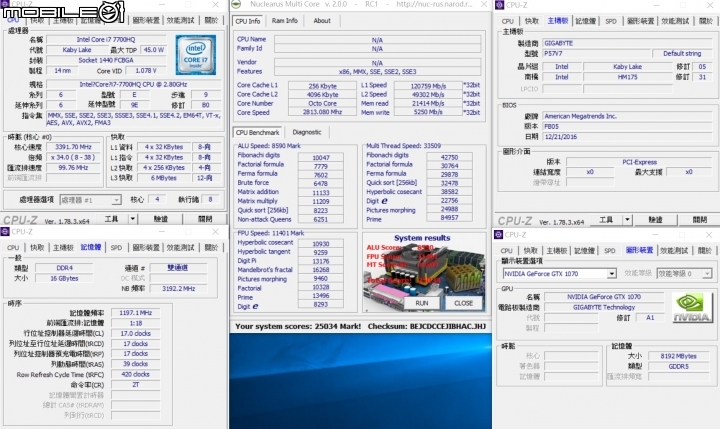Click the Socket 1440 FCBGA package value
Viewport: 720px width, 429px height.
click(x=106, y=61)
